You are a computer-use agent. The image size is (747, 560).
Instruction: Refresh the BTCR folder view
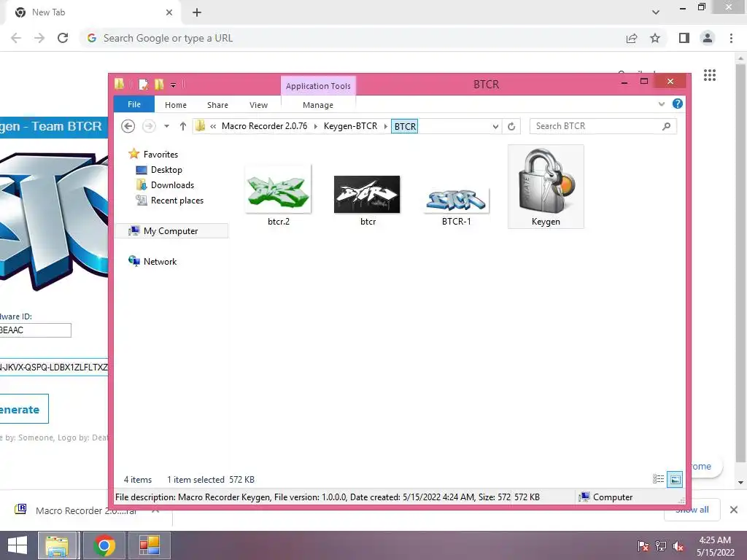click(511, 126)
